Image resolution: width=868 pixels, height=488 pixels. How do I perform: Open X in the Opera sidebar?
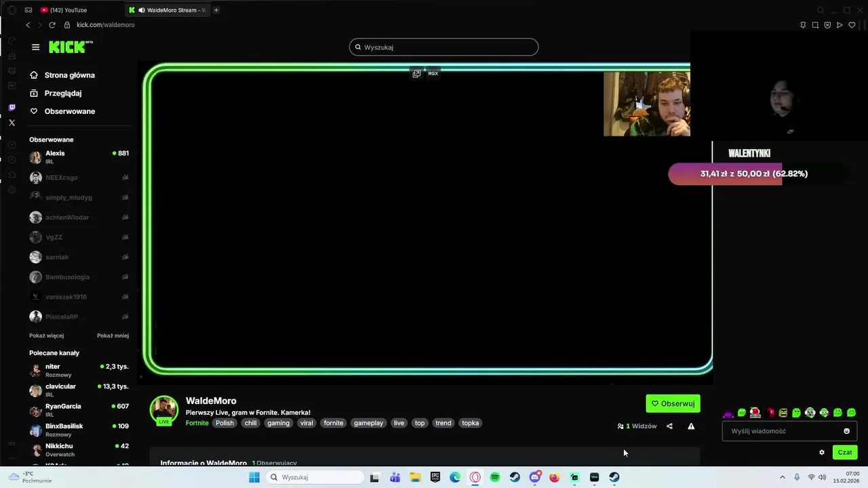(12, 123)
